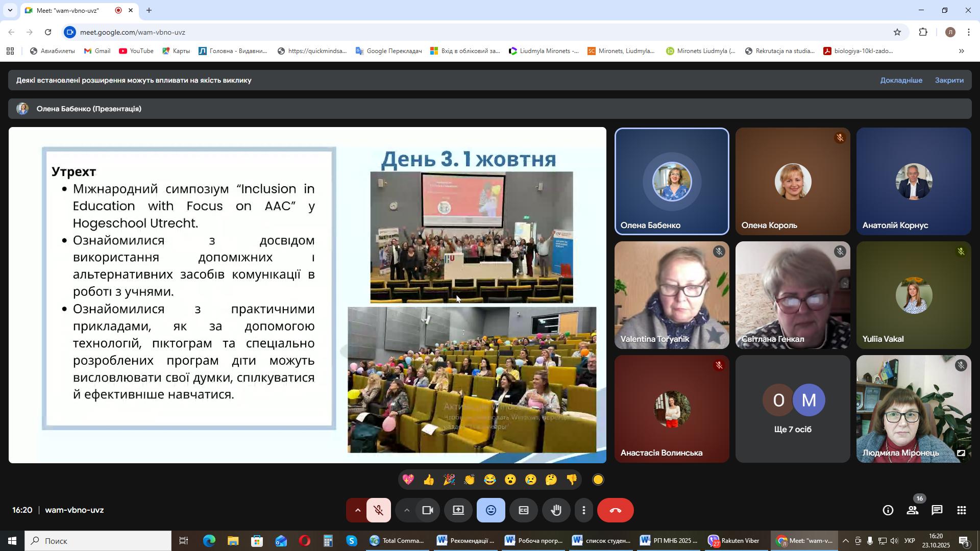The height and width of the screenshot is (551, 980).
Task: Leave the call with red hang-up button
Action: click(615, 511)
